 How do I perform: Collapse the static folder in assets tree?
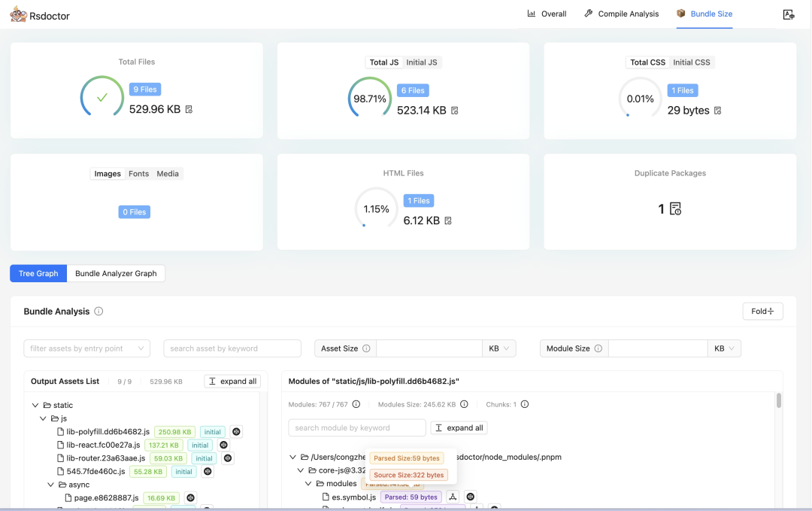click(x=35, y=405)
